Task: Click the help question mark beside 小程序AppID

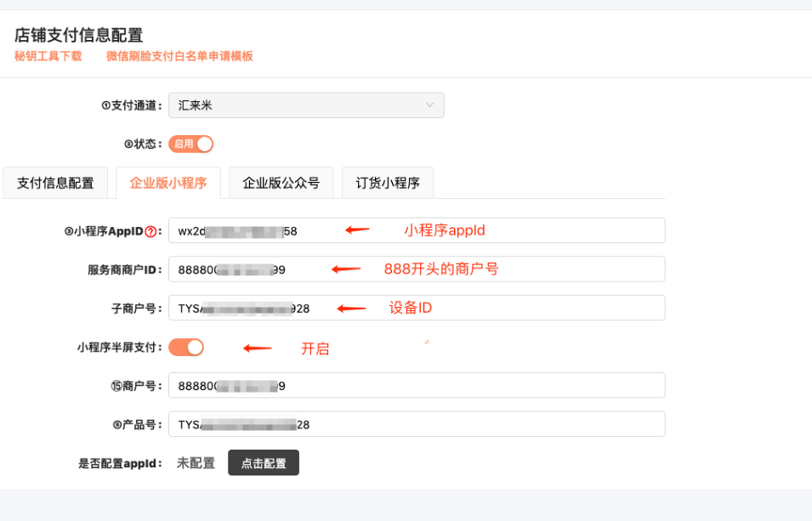Action: click(x=151, y=231)
